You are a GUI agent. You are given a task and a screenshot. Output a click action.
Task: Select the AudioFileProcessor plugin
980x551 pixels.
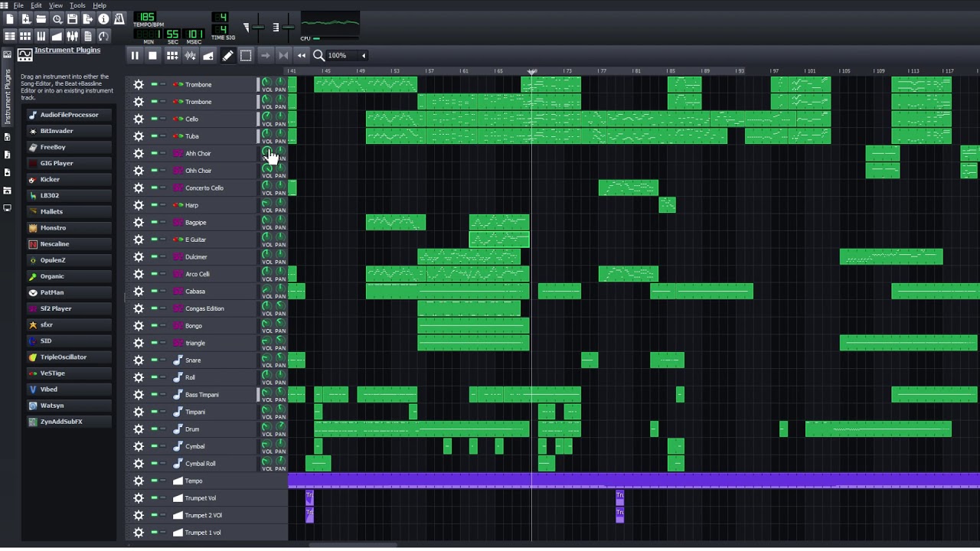pos(68,115)
